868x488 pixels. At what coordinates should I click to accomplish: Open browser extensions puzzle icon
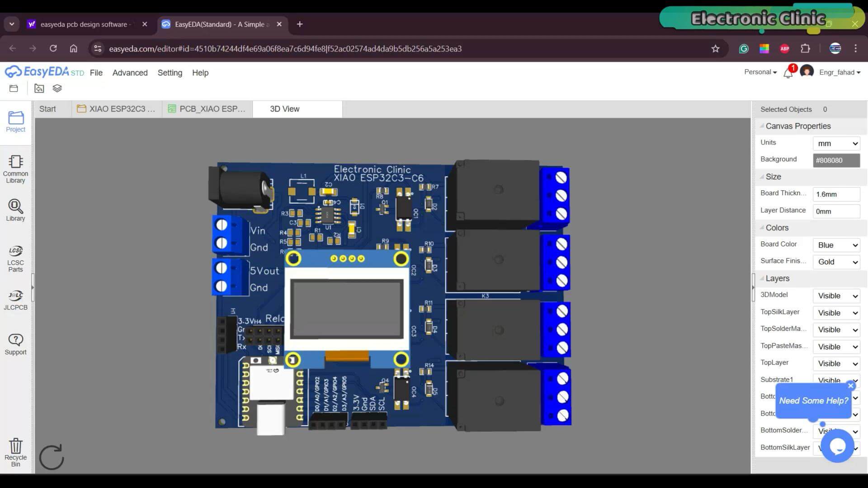click(x=806, y=48)
